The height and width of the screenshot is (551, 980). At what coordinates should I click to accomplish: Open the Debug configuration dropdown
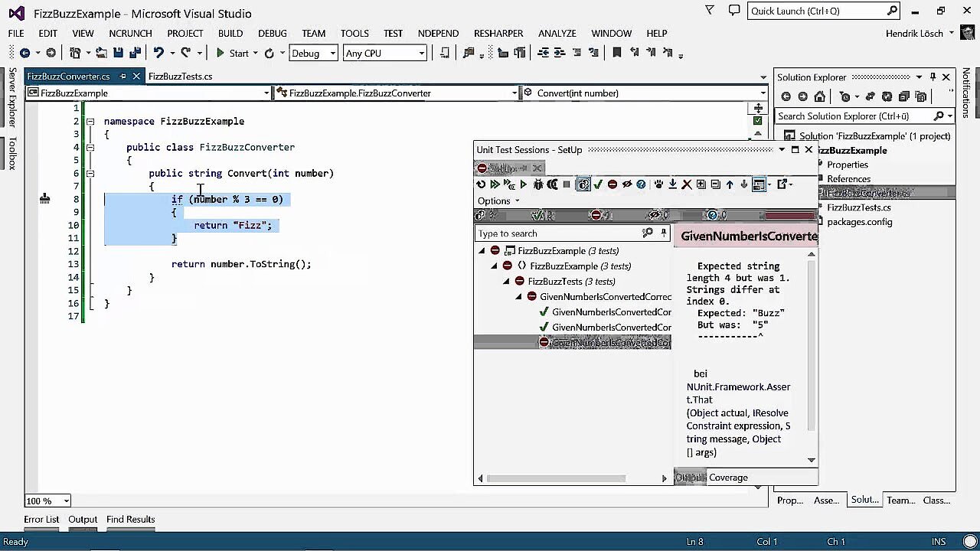point(312,53)
